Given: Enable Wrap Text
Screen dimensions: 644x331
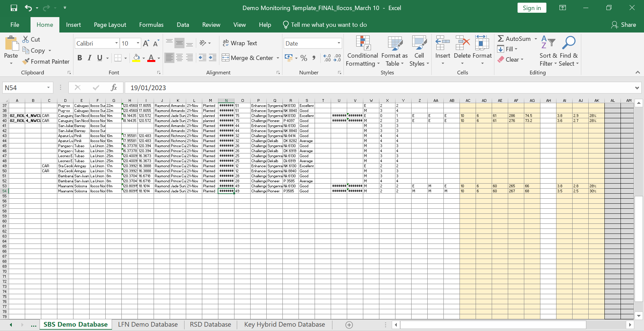Looking at the screenshot, I should point(240,43).
